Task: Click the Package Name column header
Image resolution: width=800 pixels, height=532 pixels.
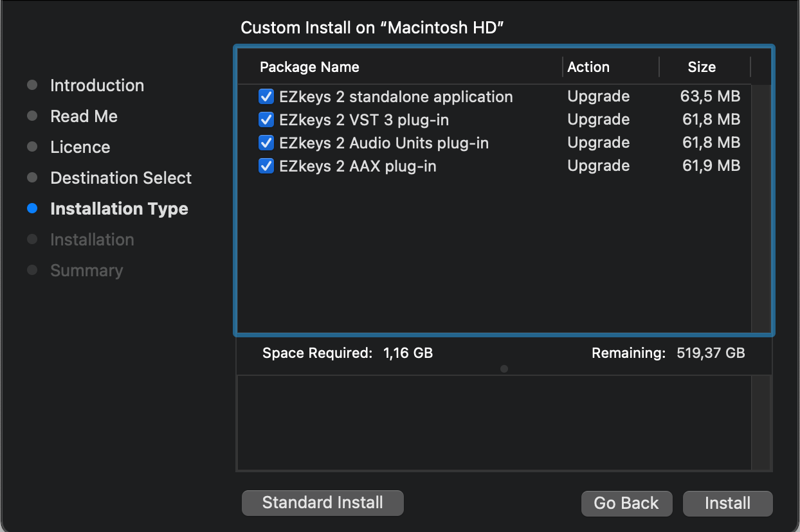Action: point(309,67)
